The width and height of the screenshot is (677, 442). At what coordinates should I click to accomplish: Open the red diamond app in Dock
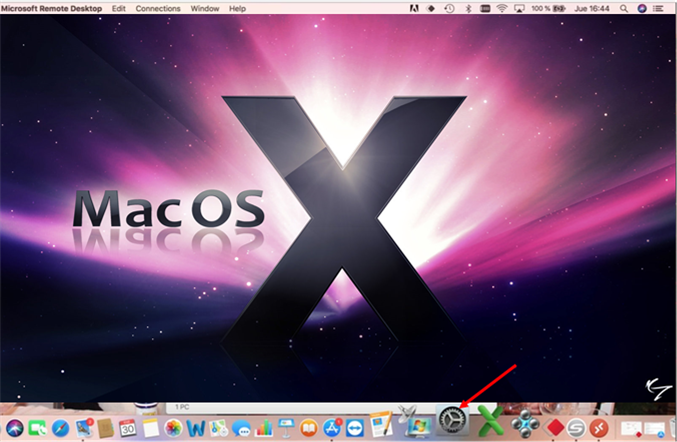pos(555,428)
